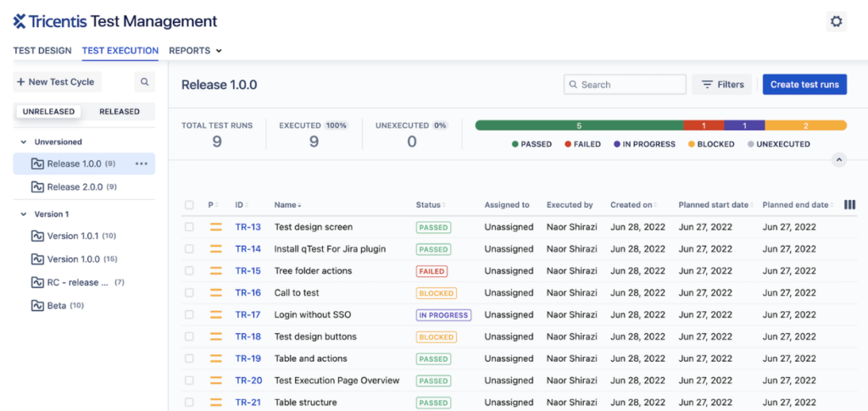Screen dimensions: 868x411
Task: Click the IN PROGRESS status badge of TR-17
Action: tap(443, 315)
